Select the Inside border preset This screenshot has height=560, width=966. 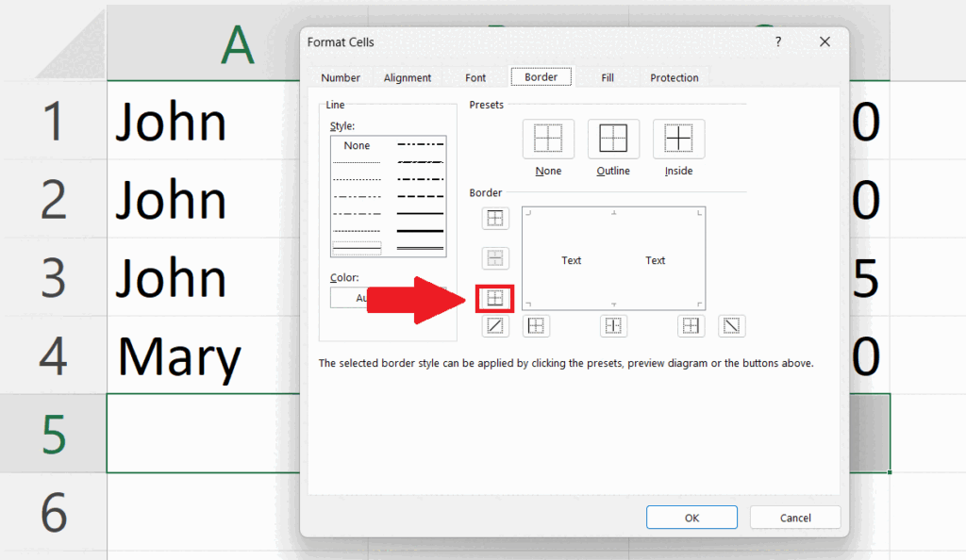tap(678, 139)
